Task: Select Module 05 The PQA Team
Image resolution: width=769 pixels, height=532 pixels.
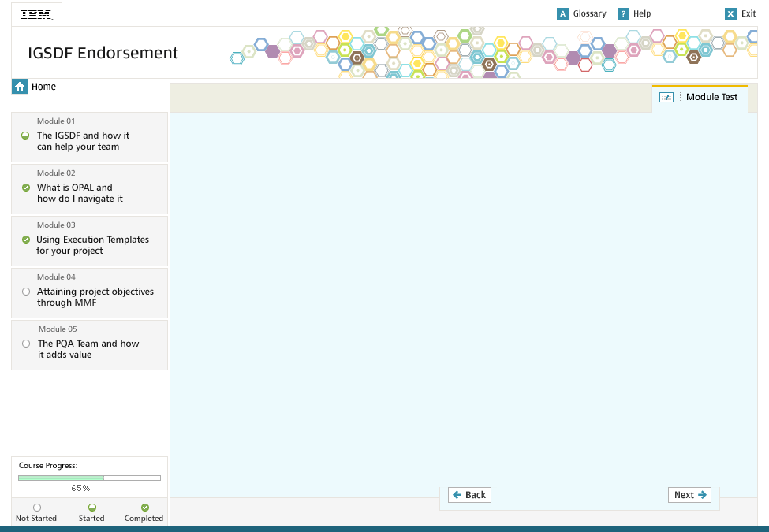Action: pyautogui.click(x=89, y=345)
